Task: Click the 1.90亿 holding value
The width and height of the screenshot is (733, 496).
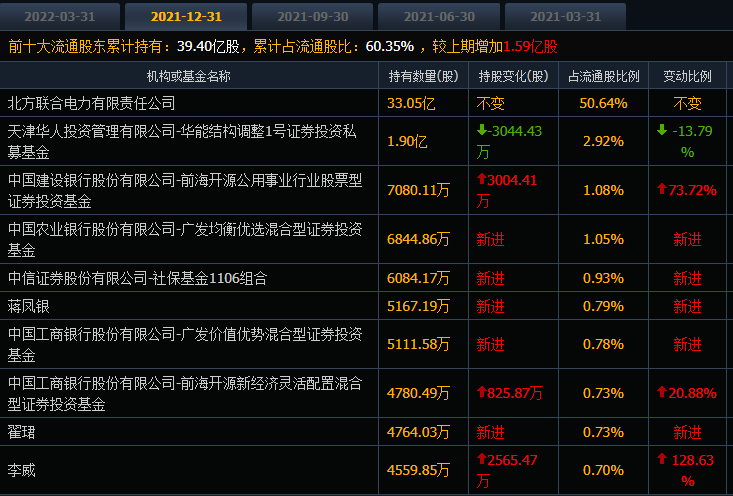Action: pyautogui.click(x=407, y=141)
